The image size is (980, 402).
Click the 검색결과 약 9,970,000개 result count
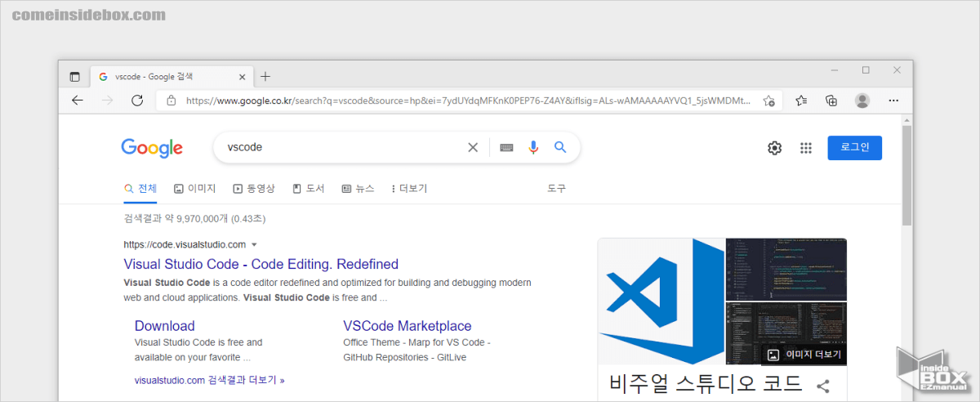pos(194,219)
